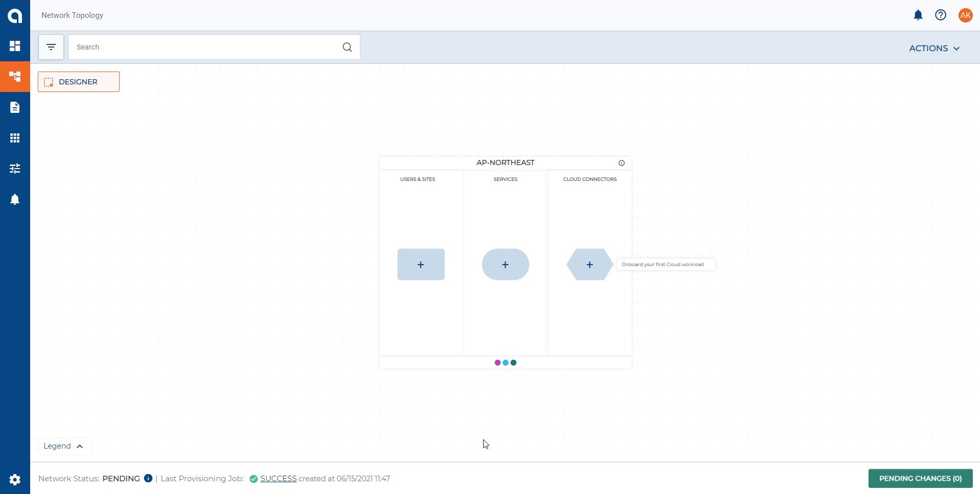Image resolution: width=980 pixels, height=494 pixels.
Task: Open the settings gear icon
Action: [15, 480]
